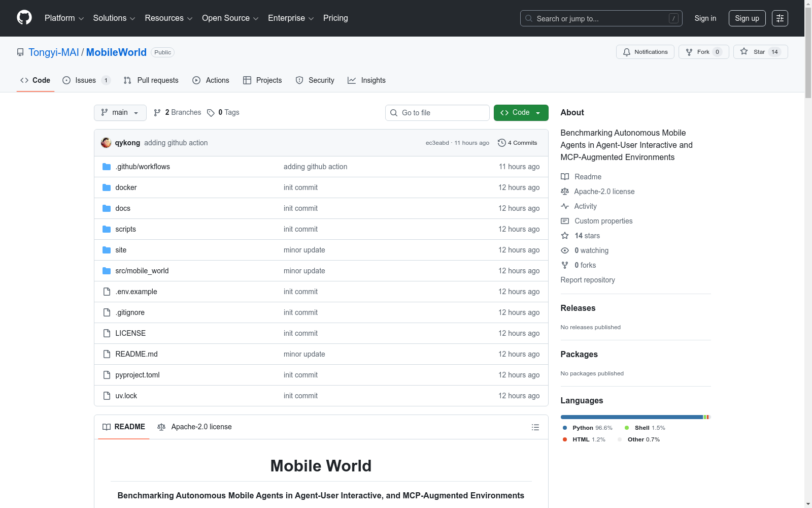
Task: Click the site folder icon
Action: click(x=107, y=250)
